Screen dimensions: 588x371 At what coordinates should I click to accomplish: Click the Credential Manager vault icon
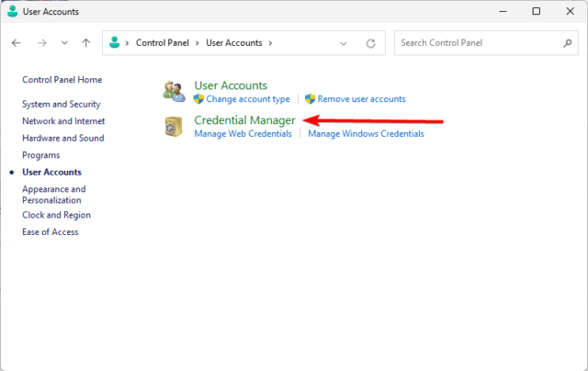(x=173, y=126)
